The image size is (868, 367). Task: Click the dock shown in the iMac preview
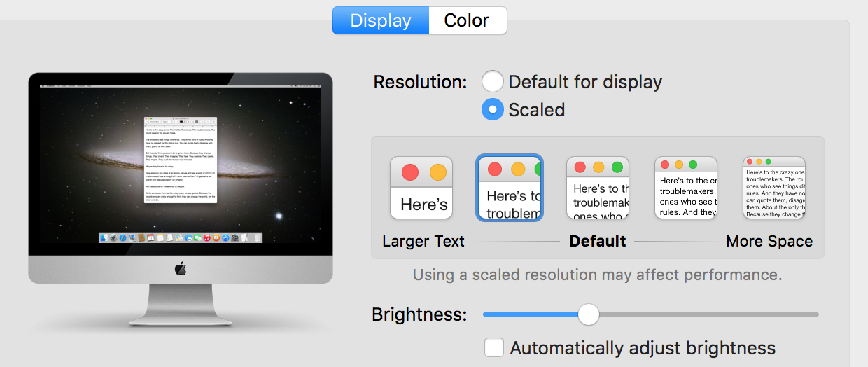click(x=181, y=239)
